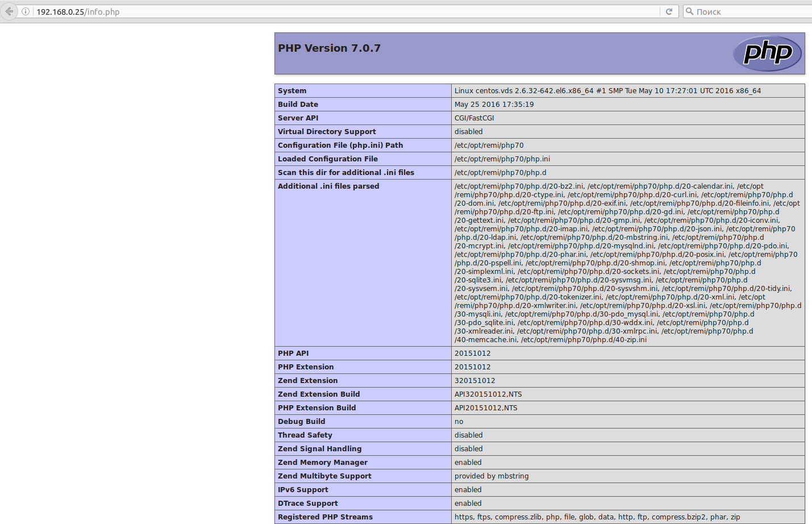Click the Configuration File (php.ini) Path label

340,145
